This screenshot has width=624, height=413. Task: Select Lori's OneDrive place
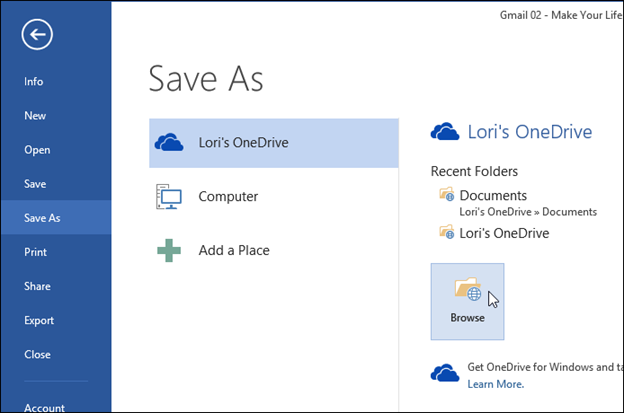[x=274, y=143]
